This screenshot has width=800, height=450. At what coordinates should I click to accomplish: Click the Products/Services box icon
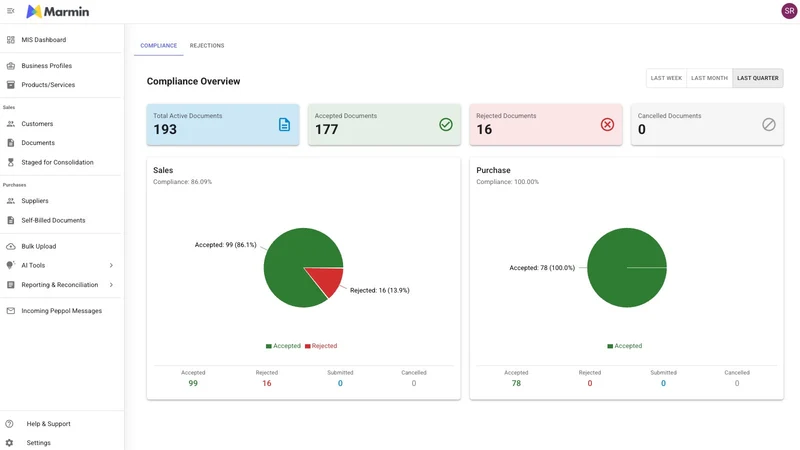11,85
